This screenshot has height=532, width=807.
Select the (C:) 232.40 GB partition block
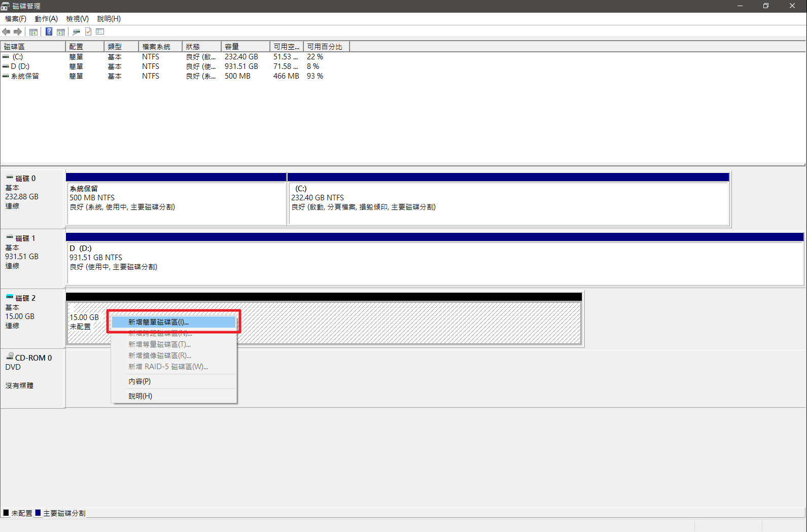pos(508,203)
